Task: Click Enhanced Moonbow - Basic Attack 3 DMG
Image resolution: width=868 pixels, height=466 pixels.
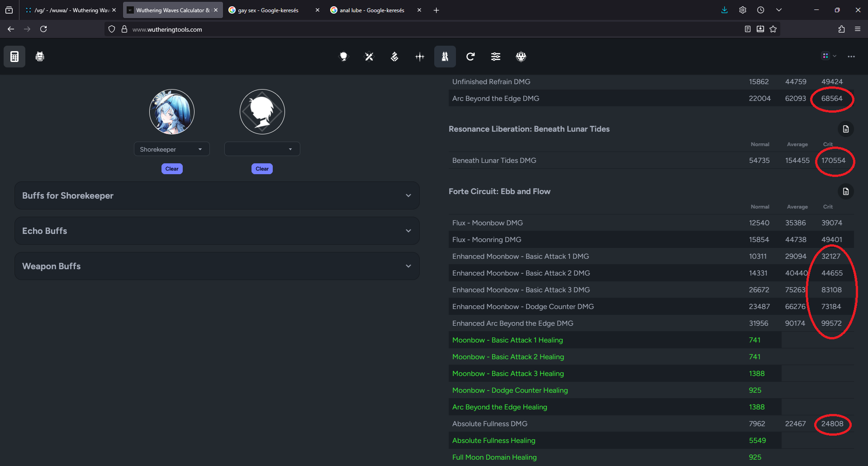Action: [651, 290]
